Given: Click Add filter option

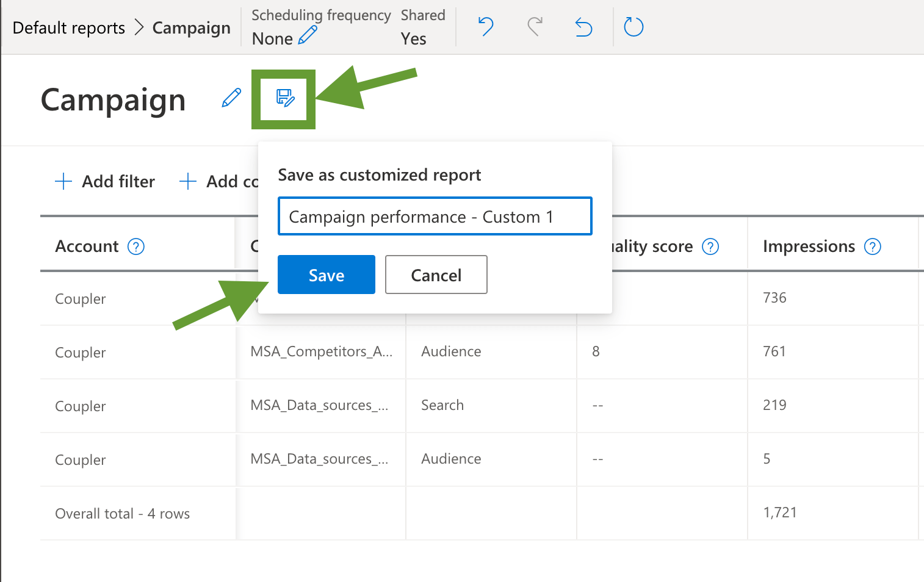Looking at the screenshot, I should (x=105, y=181).
